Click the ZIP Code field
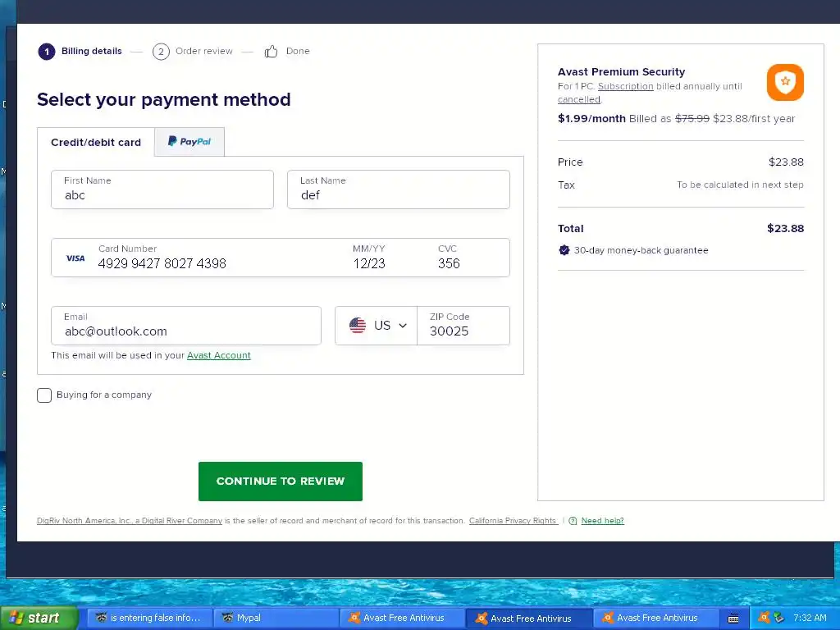Screen dimensions: 840x630 (x=463, y=326)
